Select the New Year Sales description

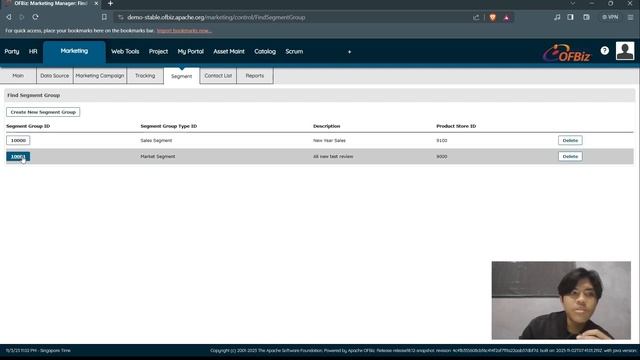pos(329,140)
